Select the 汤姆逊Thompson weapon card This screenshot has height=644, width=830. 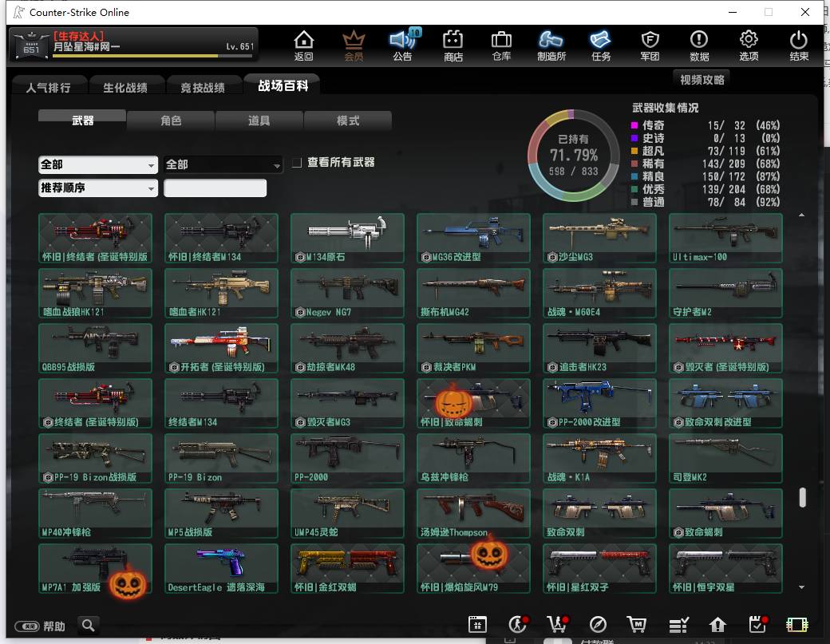473,513
